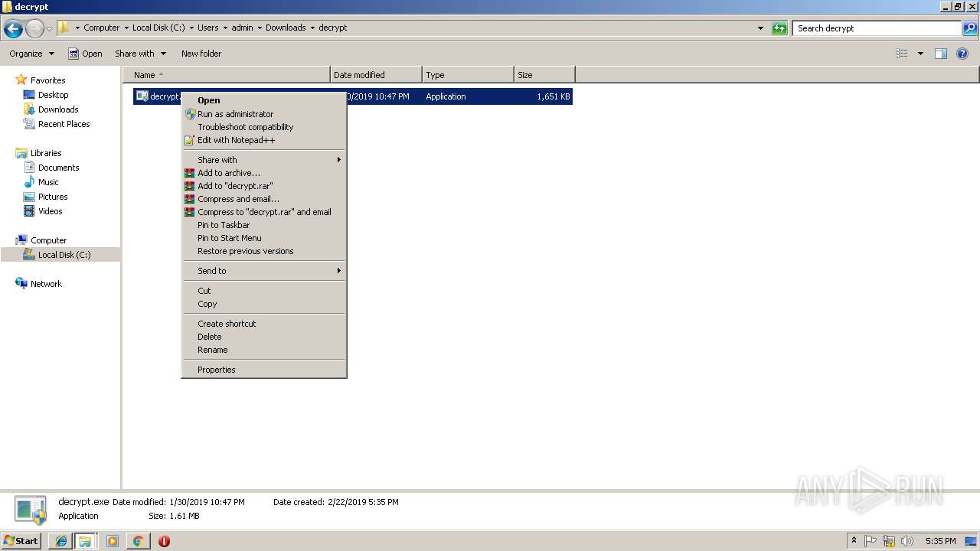Open Windows Media Player from the taskbar

click(x=113, y=541)
